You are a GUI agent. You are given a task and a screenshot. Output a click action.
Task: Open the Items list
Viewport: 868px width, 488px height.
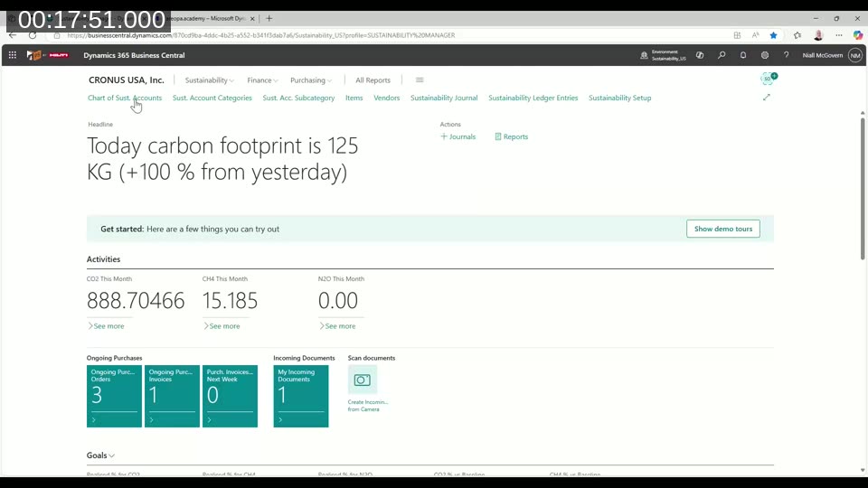(354, 98)
